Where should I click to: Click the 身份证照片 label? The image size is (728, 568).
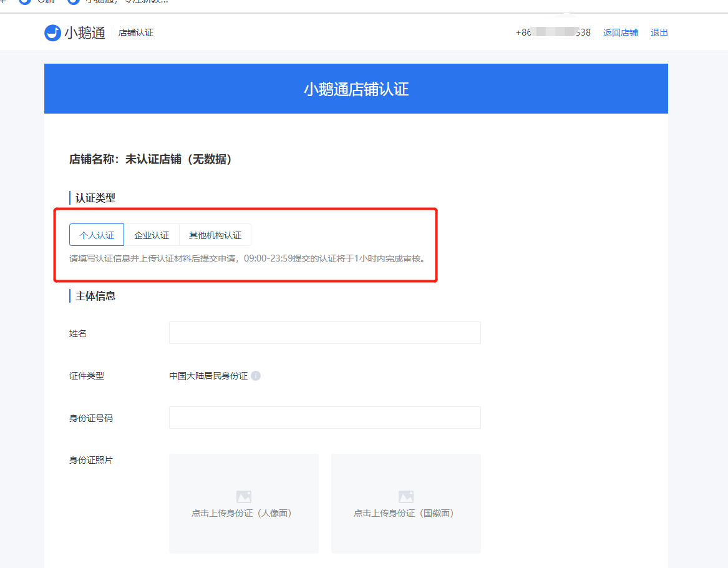click(91, 460)
